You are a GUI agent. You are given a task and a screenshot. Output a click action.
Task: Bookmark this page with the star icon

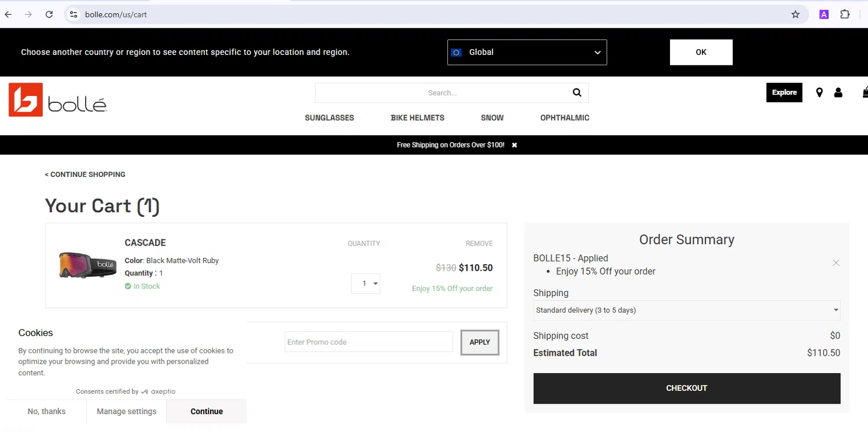796,14
